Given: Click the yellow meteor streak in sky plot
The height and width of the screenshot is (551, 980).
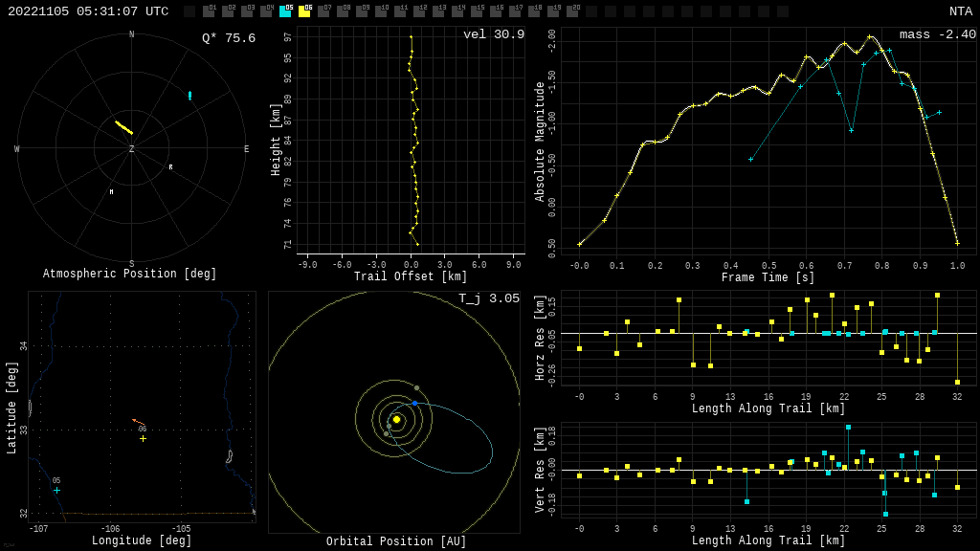Looking at the screenshot, I should (123, 127).
